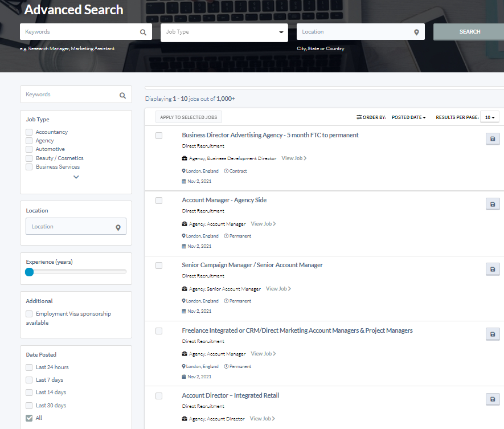The image size is (504, 429).
Task: Click the magnifier icon in the top Keywords field
Action: coord(143,32)
